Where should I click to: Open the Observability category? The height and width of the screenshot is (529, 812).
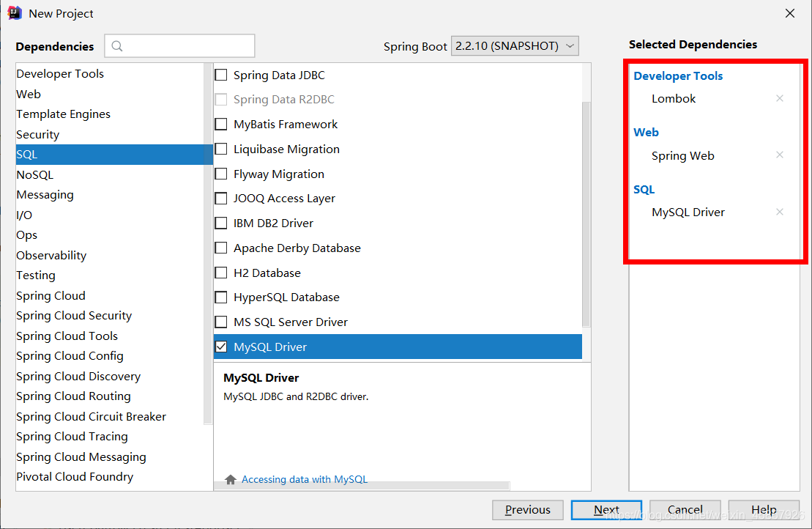pos(51,256)
